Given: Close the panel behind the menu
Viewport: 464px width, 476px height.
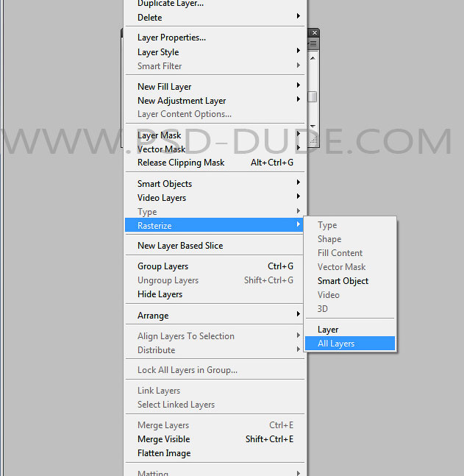Looking at the screenshot, I should pos(314,33).
